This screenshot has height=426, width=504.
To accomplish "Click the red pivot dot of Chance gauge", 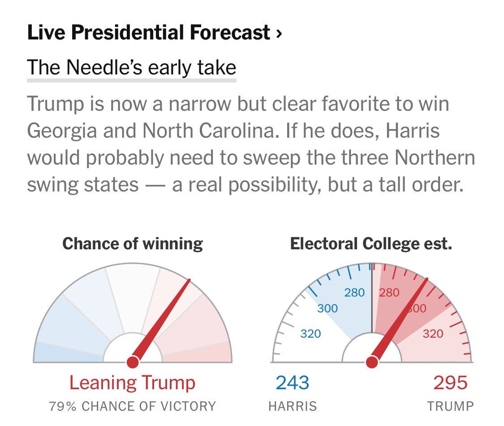I will [133, 362].
